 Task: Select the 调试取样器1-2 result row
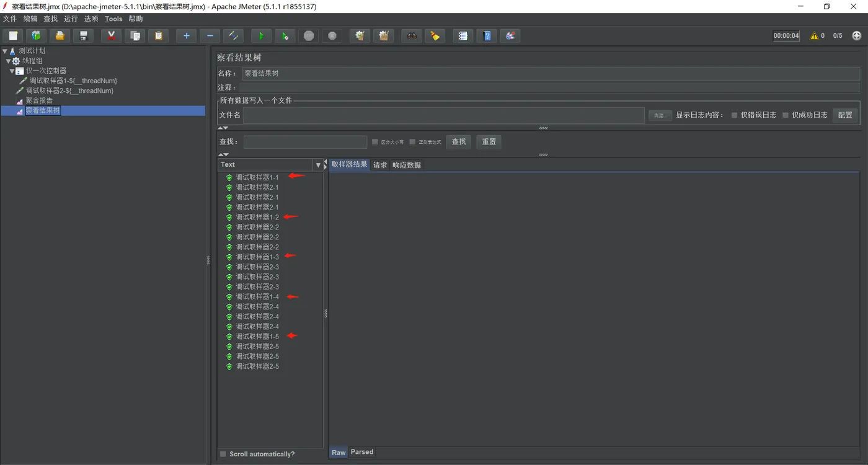(257, 217)
